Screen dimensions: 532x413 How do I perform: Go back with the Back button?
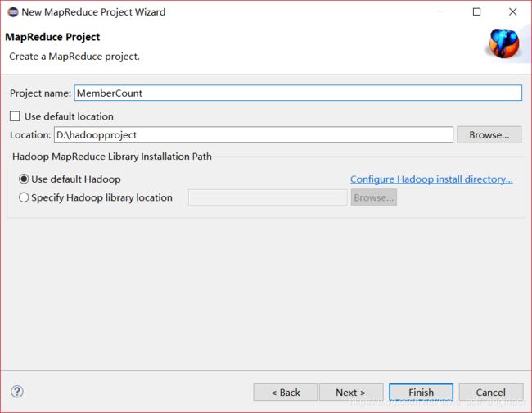[286, 393]
